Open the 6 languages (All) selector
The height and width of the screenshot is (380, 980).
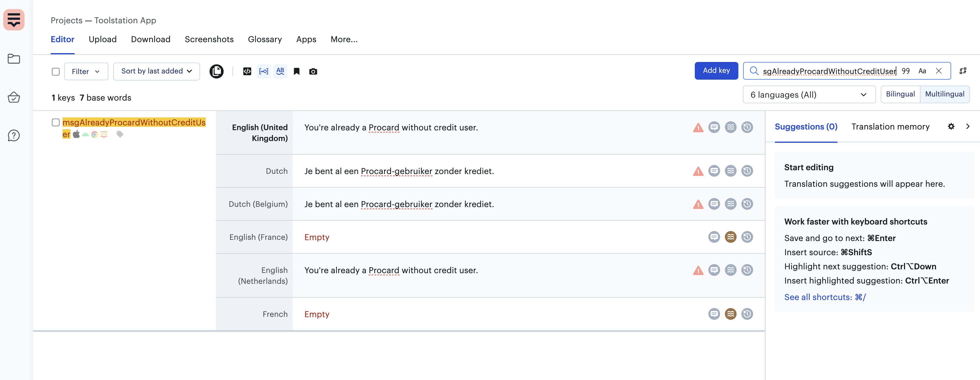[809, 94]
